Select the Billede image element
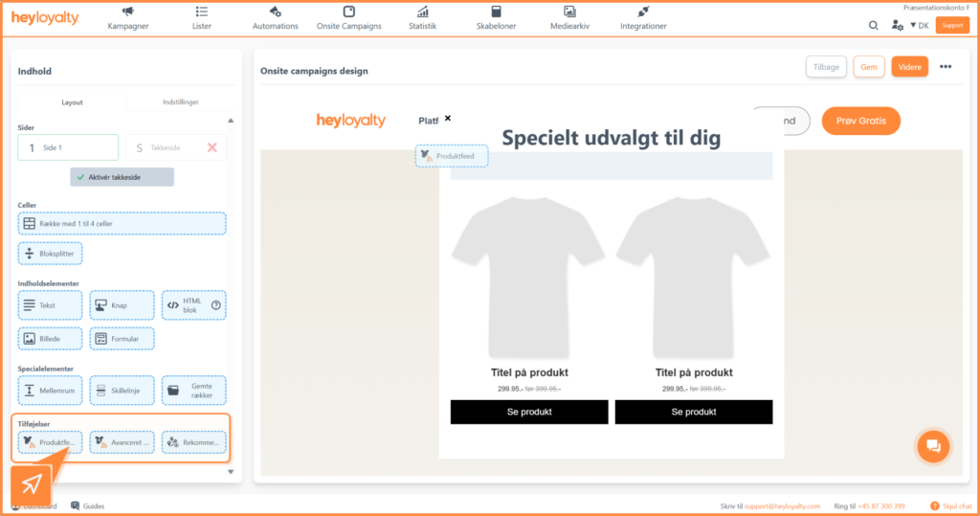Viewport: 980px width, 516px height. tap(50, 339)
